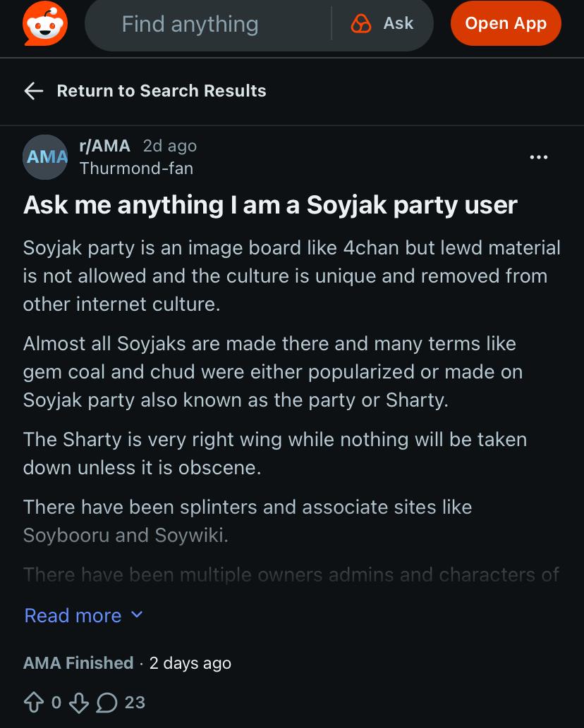Upvote the AMA post
Image resolution: width=584 pixels, height=728 pixels.
coord(33,702)
